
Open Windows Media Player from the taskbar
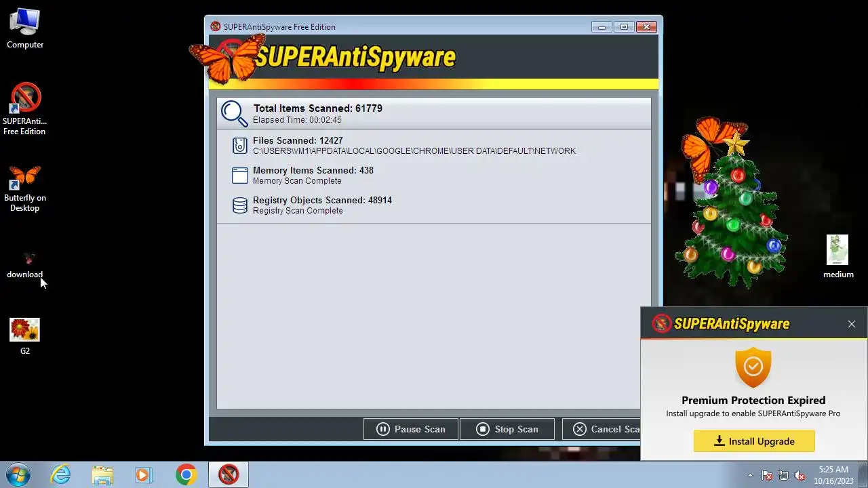144,474
